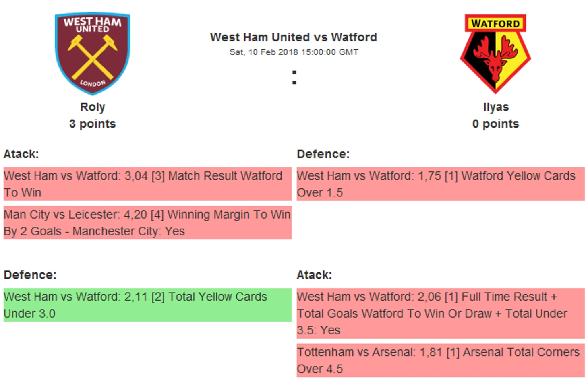Click the score colon between the teams

pos(294,78)
